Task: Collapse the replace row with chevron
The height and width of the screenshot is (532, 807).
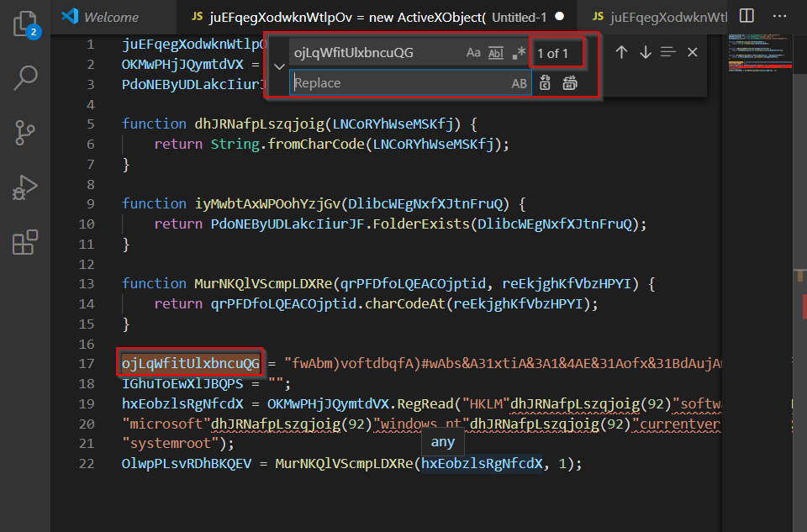Action: point(279,67)
